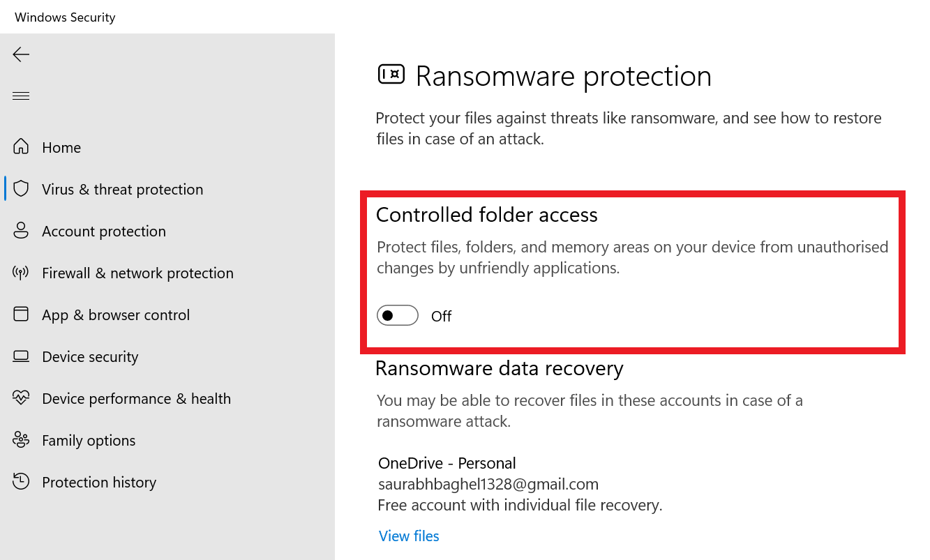Click the Virus & threat protection shield icon
Image resolution: width=930 pixels, height=560 pixels.
click(x=21, y=189)
